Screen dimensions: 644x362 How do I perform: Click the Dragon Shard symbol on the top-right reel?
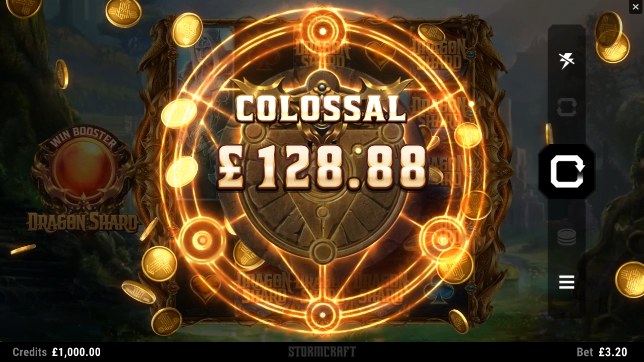[438, 53]
